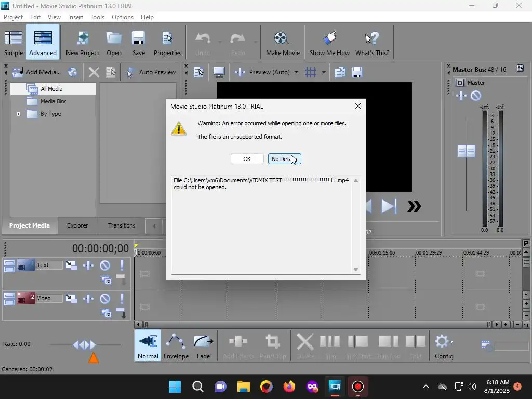
Task: Click the Text track name field
Action: pos(49,265)
